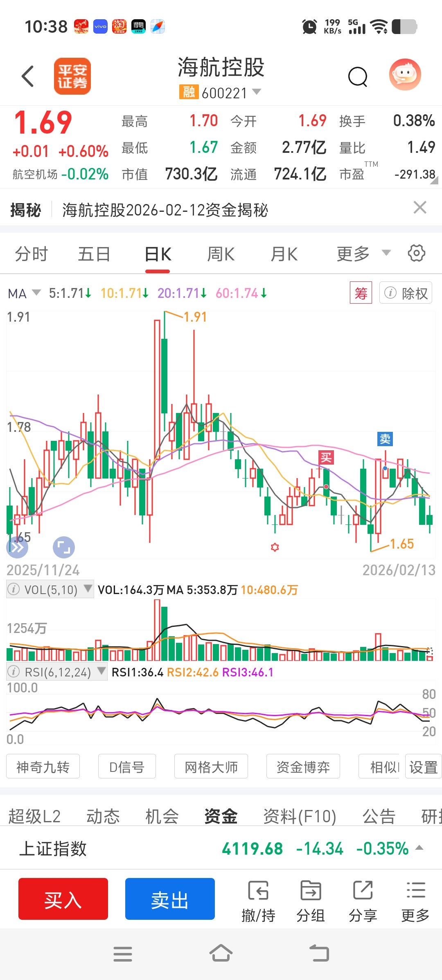Image resolution: width=442 pixels, height=980 pixels.
Task: Open the 除权 adjustment option
Action: point(406,293)
